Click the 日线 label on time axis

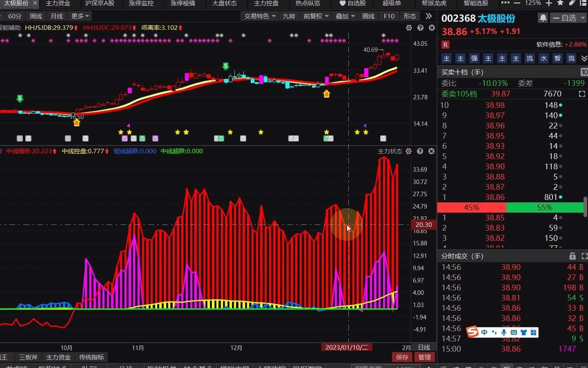pos(424,348)
